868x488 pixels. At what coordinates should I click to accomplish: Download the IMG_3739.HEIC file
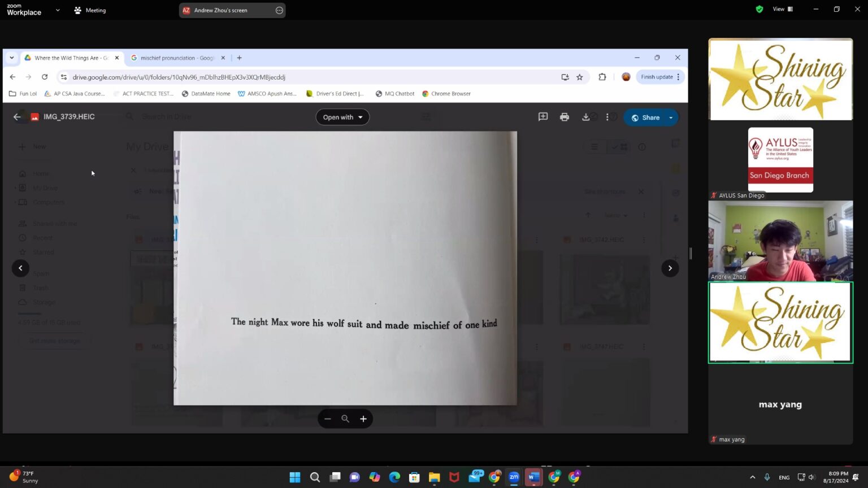click(586, 117)
